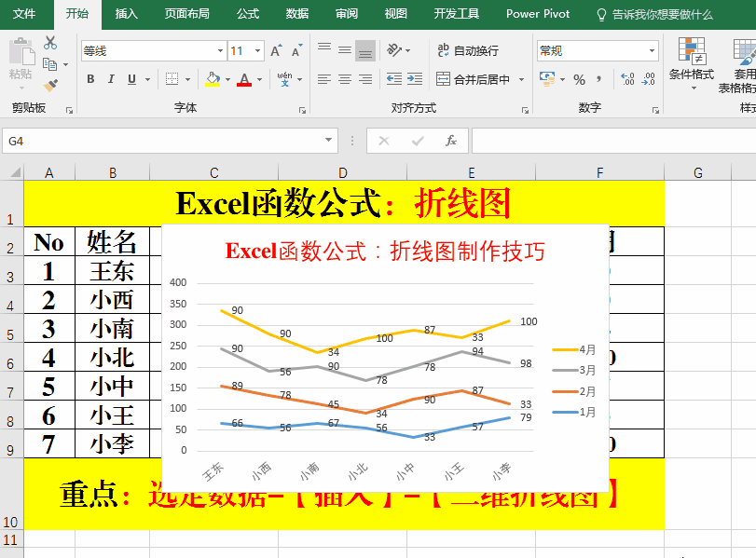Switch to the 插入 ribbon tab
The width and height of the screenshot is (756, 558).
(x=127, y=14)
